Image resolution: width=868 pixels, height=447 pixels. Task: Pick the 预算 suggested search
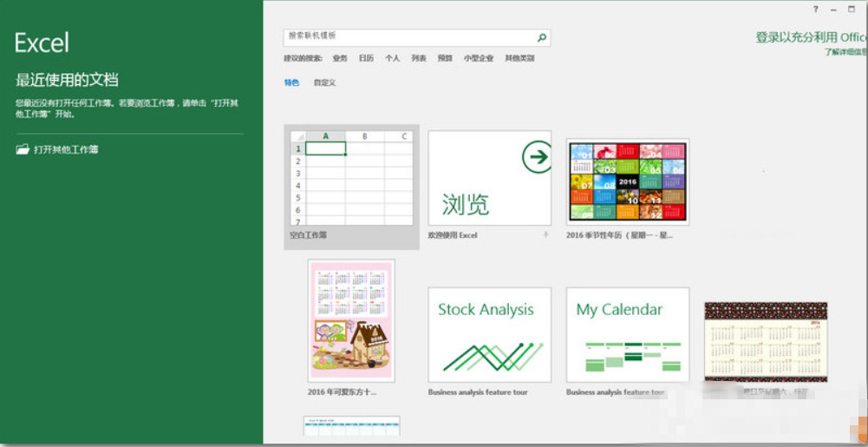point(445,58)
